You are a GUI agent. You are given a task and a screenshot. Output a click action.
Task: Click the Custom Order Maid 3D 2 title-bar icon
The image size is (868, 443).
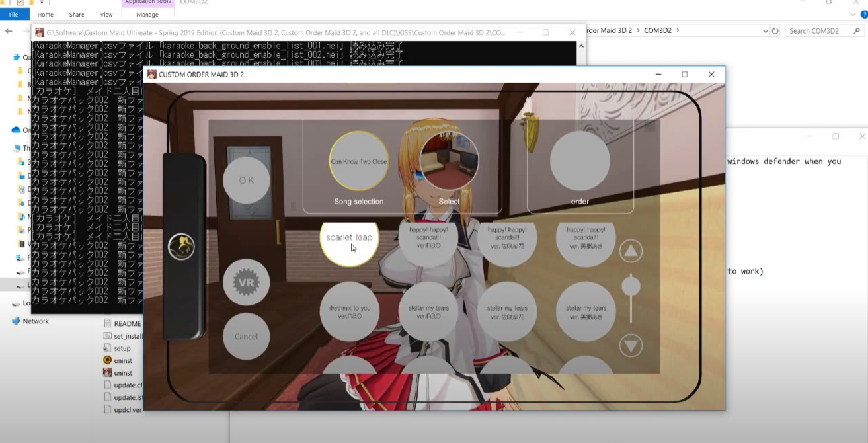tap(152, 75)
